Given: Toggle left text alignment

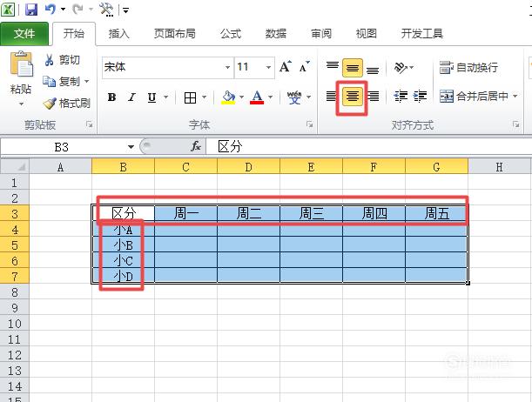Looking at the screenshot, I should click(331, 97).
